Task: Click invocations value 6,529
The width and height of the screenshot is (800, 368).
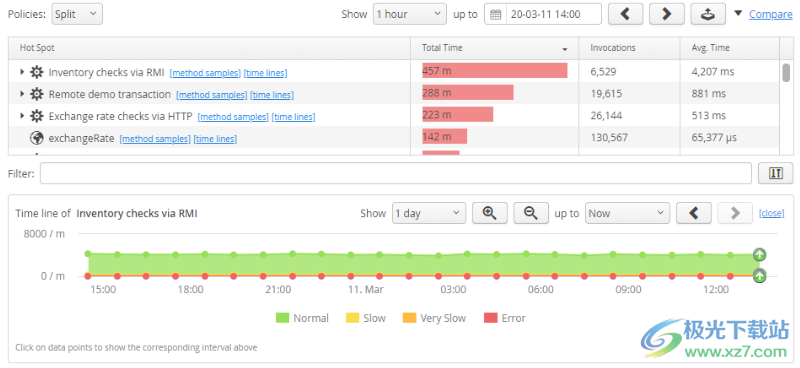Action: pyautogui.click(x=603, y=72)
